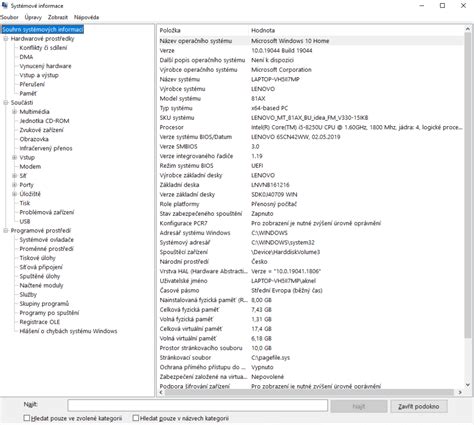The height and width of the screenshot is (425, 474).
Task: Open the Zobrazit menu
Action: click(x=58, y=17)
